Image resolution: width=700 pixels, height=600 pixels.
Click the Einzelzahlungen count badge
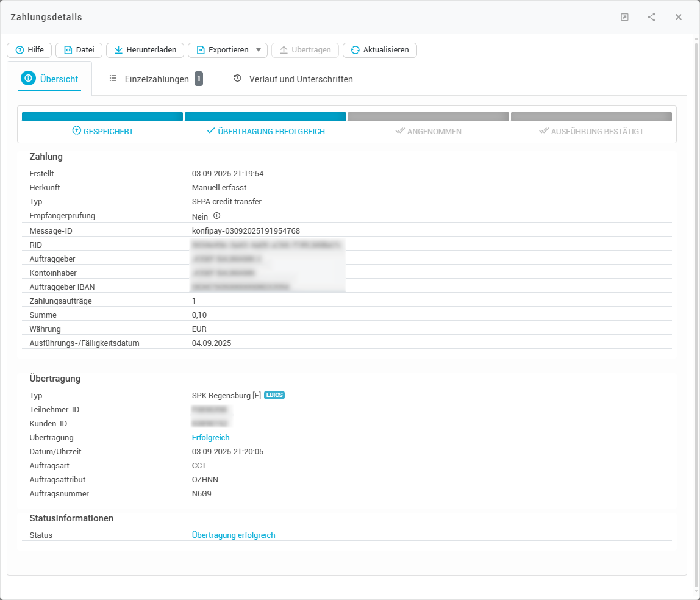pos(199,79)
